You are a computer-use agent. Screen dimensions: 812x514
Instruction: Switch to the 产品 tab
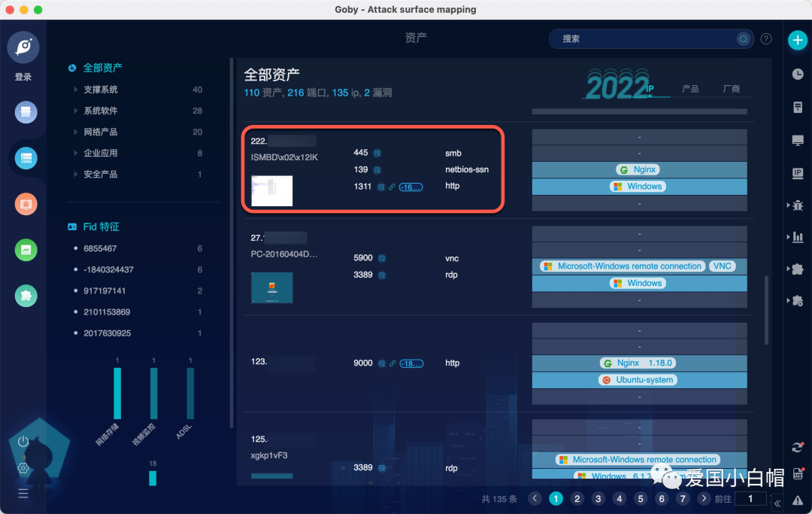tap(690, 89)
